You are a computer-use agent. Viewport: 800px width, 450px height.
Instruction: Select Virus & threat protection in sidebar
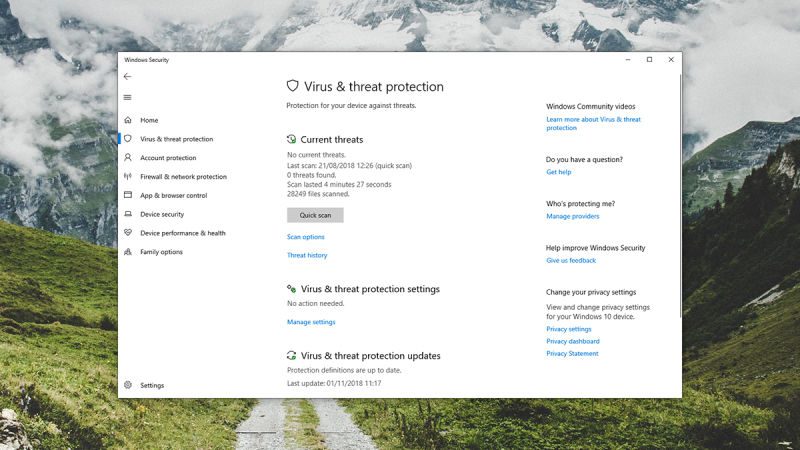tap(177, 139)
